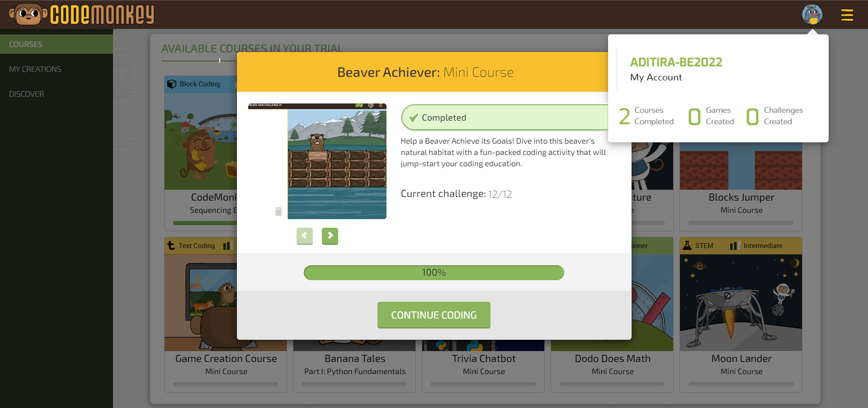This screenshot has width=868, height=408.
Task: Open the hamburger menu icon
Action: click(847, 15)
